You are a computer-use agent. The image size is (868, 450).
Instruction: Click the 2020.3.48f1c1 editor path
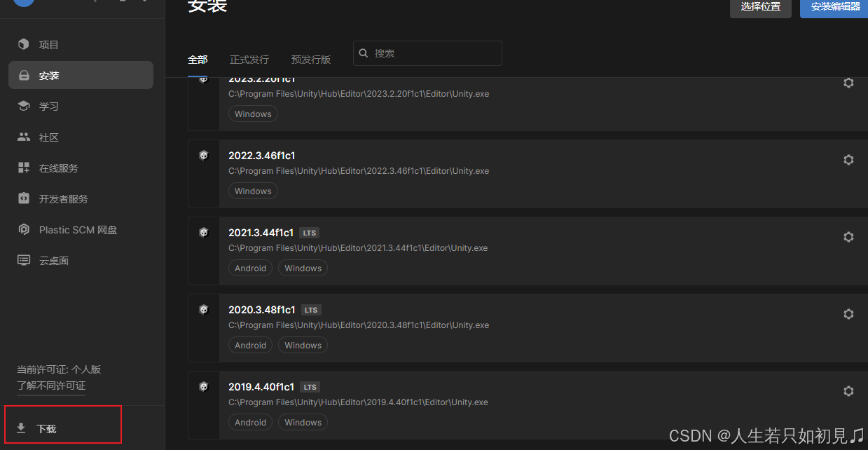(359, 325)
